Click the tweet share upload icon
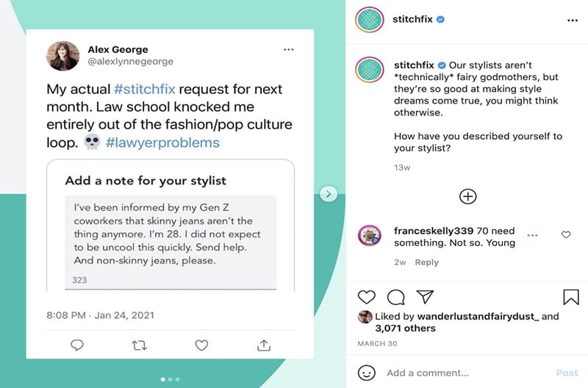Image resolution: width=588 pixels, height=388 pixels. point(264,345)
